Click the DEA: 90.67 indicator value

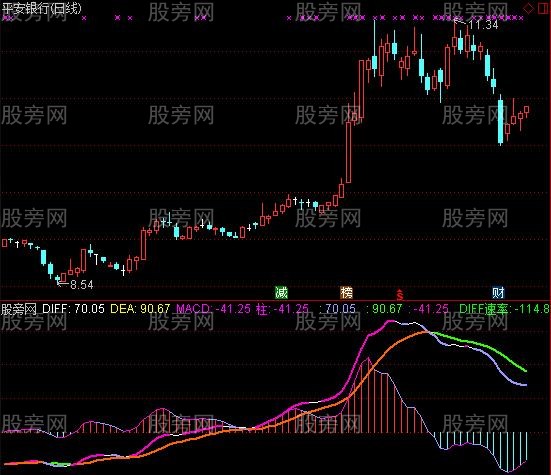point(140,309)
